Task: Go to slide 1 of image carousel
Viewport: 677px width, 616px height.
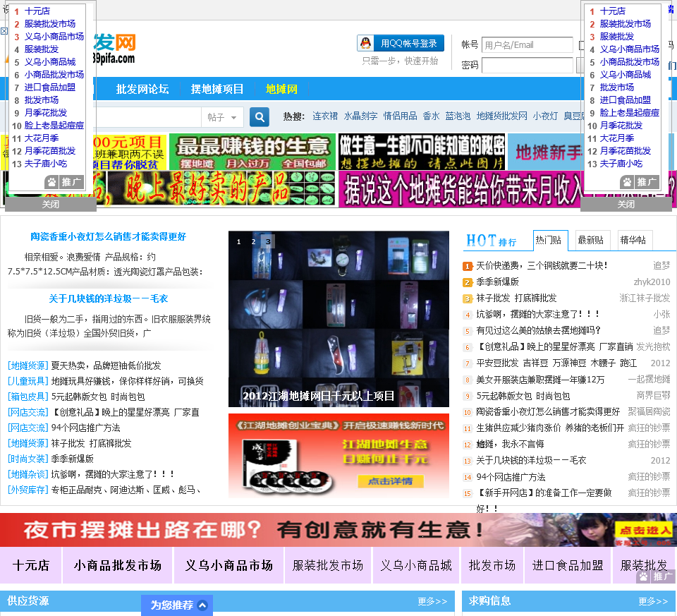Action: [x=238, y=242]
